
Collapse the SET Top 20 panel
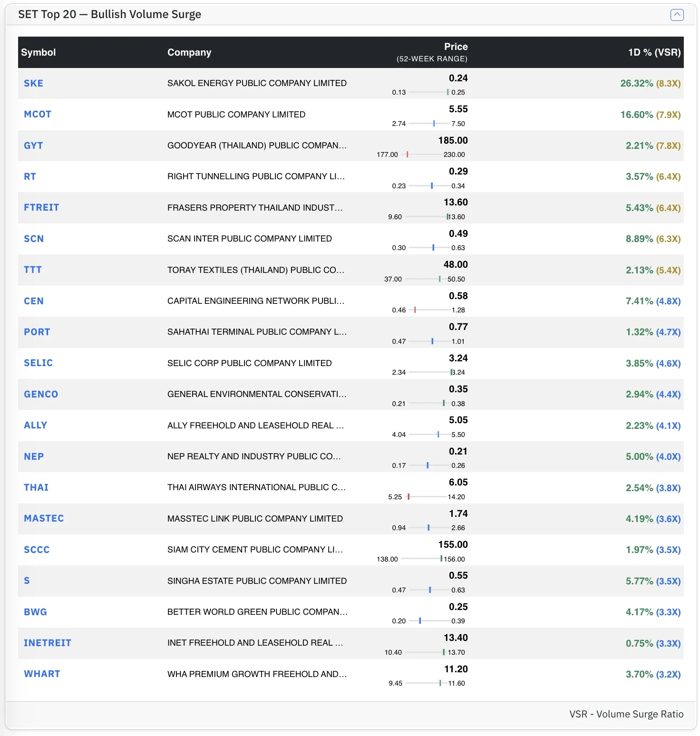(x=677, y=15)
